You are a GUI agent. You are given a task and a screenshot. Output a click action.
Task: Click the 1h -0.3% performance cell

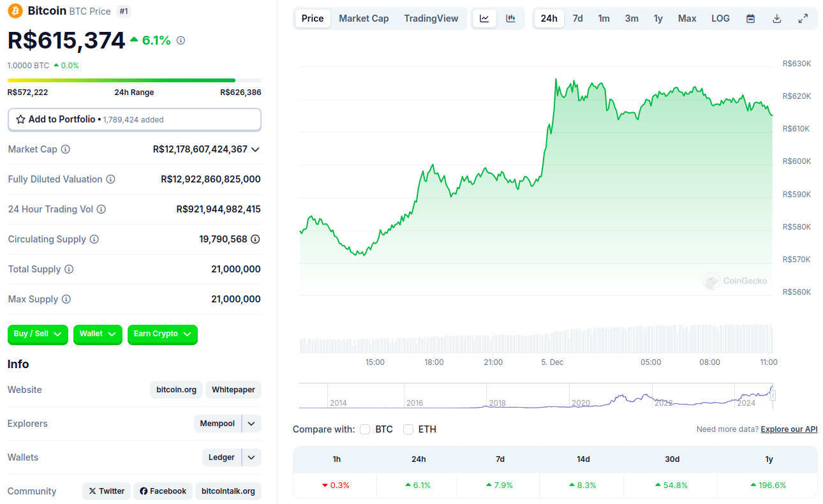tap(336, 485)
